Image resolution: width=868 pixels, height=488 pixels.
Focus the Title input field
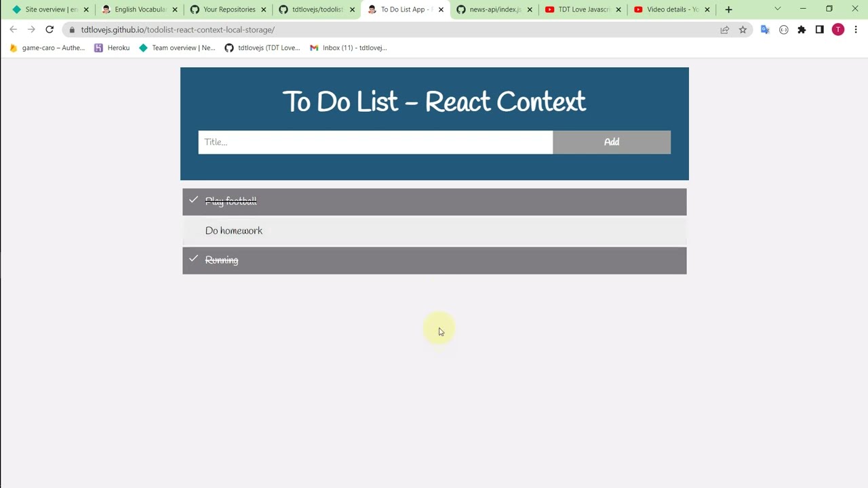[x=375, y=142]
